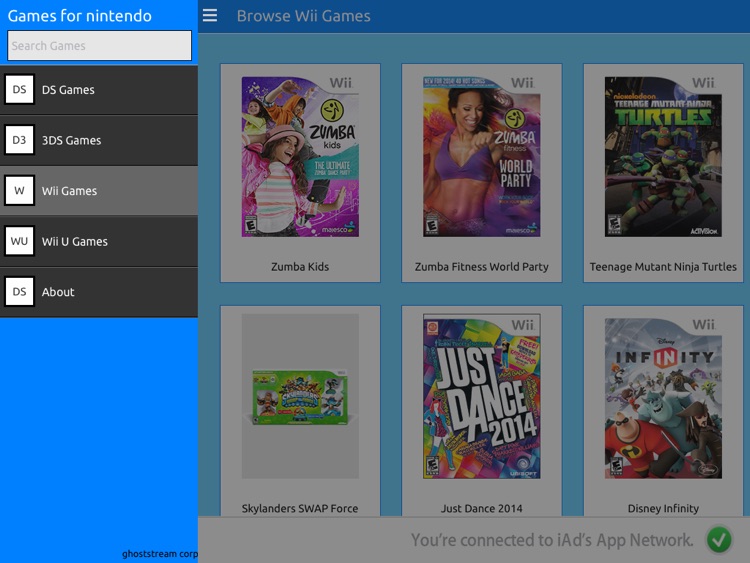Open Zumba Fitness World Party cover
Image resolution: width=750 pixels, height=563 pixels.
pos(482,156)
